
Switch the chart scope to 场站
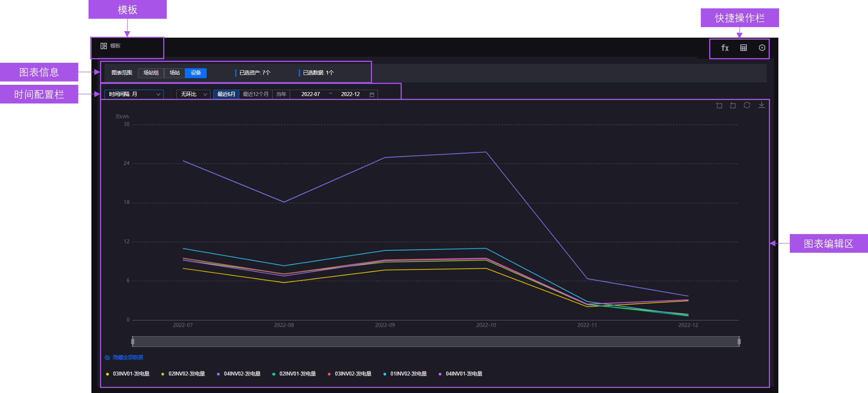click(x=174, y=73)
